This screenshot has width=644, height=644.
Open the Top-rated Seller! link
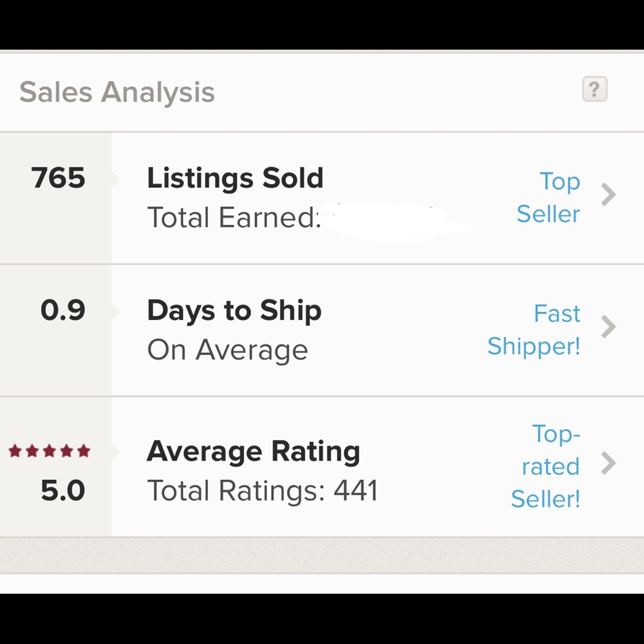547,466
